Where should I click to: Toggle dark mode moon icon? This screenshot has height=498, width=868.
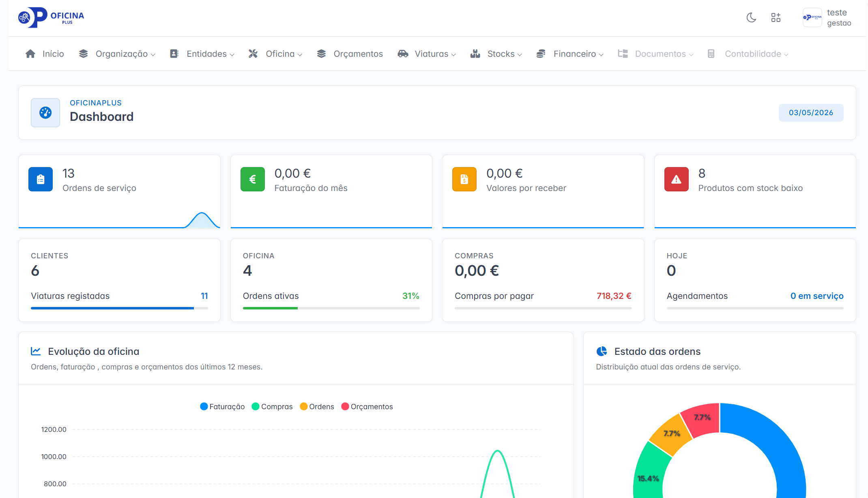click(751, 17)
